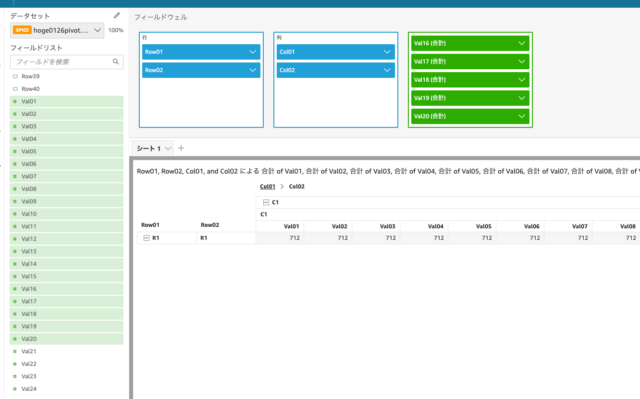Select Val05 in the field list

pos(67,151)
